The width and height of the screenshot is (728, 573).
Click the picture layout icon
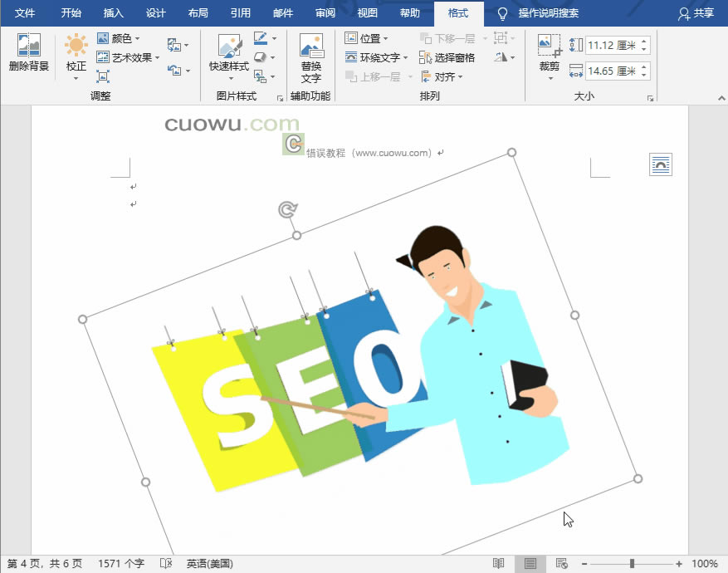[x=261, y=76]
